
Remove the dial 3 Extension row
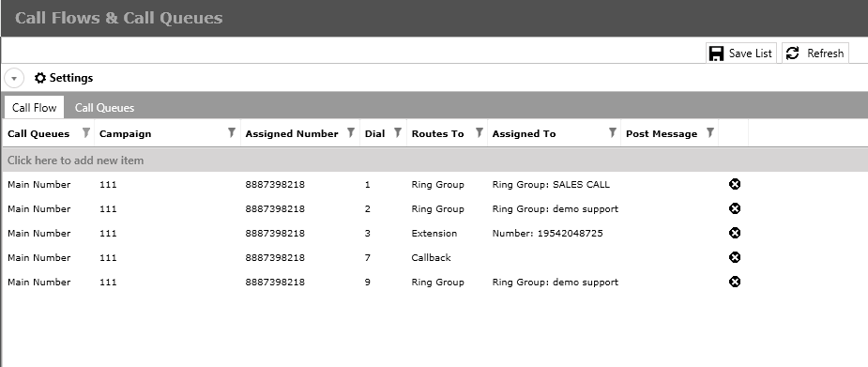(735, 233)
